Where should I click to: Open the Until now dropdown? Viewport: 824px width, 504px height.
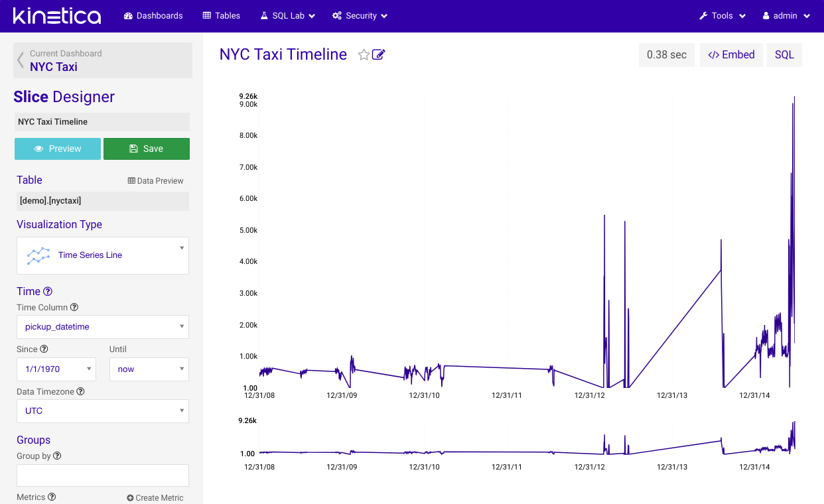(149, 369)
